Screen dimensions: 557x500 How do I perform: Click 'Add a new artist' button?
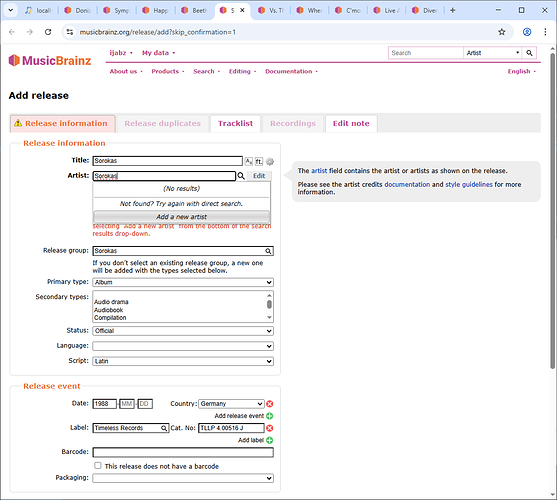pyautogui.click(x=182, y=217)
